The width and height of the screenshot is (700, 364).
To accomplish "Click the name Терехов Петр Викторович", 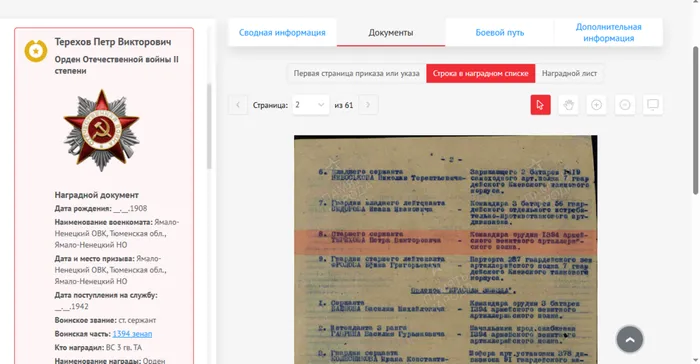I will (x=113, y=42).
